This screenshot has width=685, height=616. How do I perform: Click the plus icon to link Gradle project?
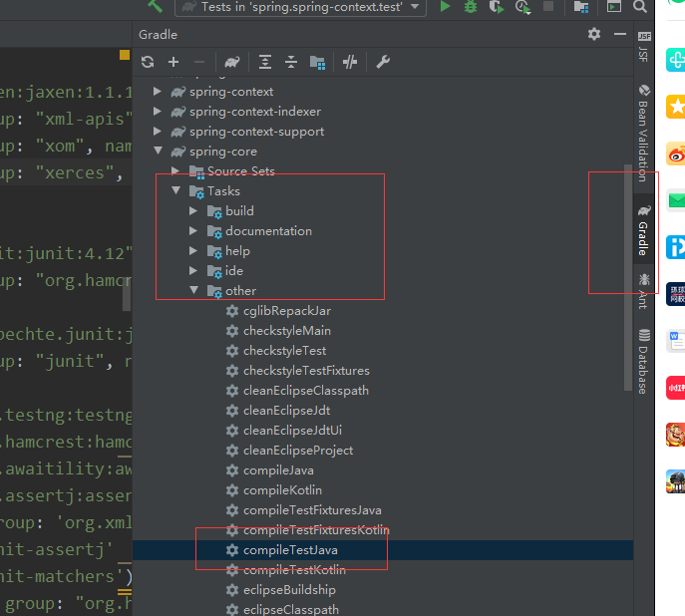pyautogui.click(x=173, y=62)
